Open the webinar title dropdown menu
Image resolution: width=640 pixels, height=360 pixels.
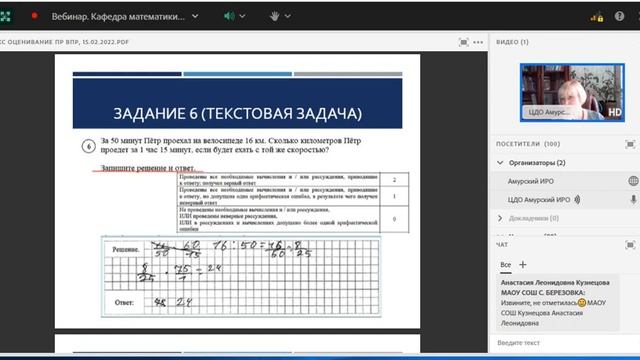195,16
